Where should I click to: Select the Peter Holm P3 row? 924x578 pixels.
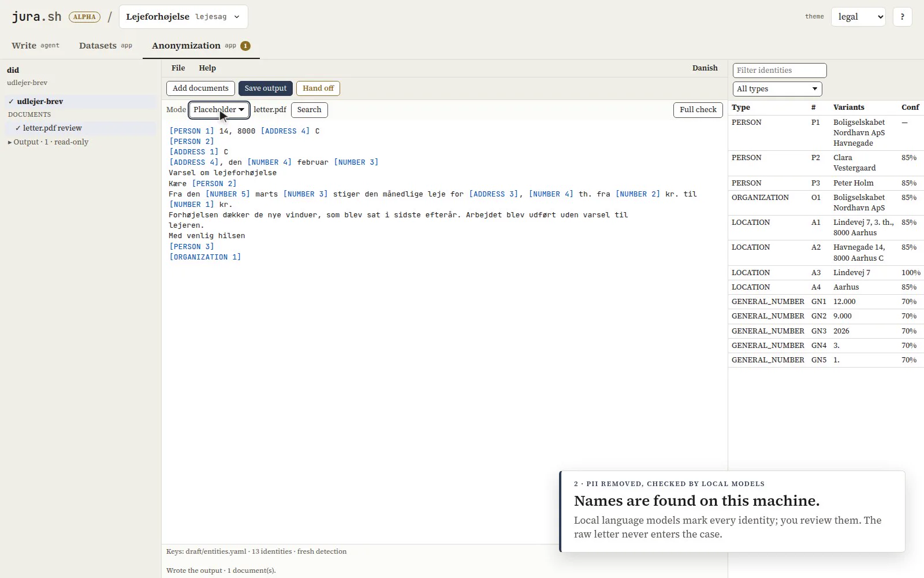[x=826, y=183]
